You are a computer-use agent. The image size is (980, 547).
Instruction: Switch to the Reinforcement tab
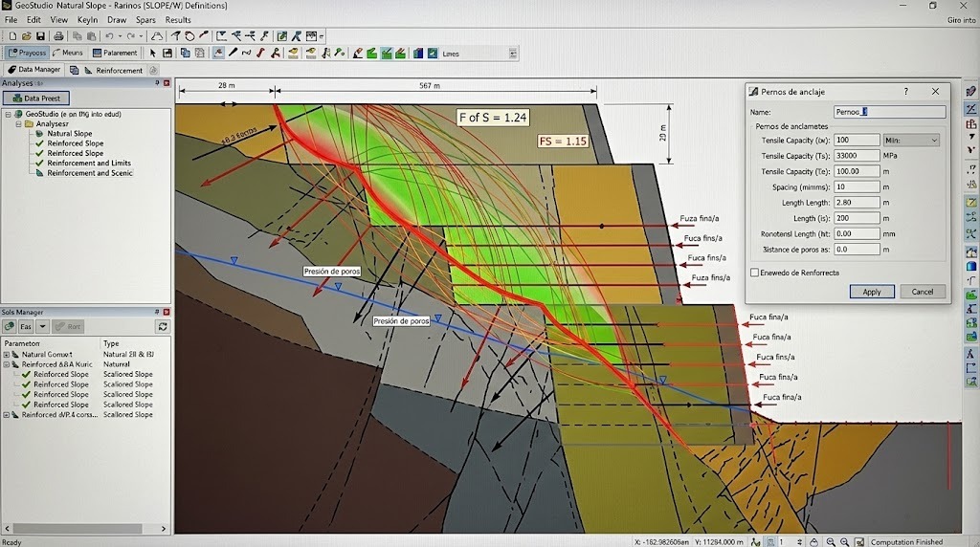(113, 70)
